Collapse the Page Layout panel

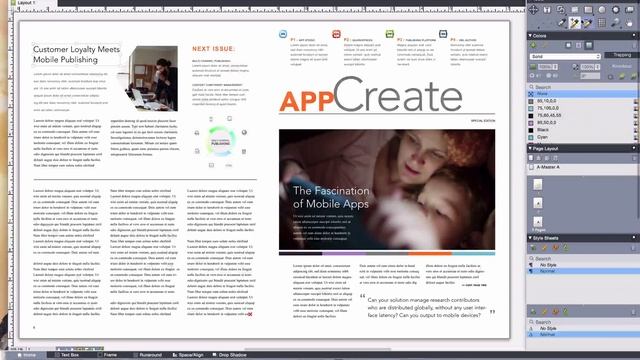[530, 148]
